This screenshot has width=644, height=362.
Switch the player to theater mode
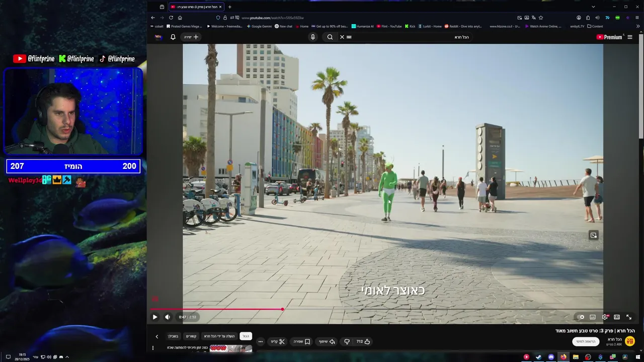[617, 317]
